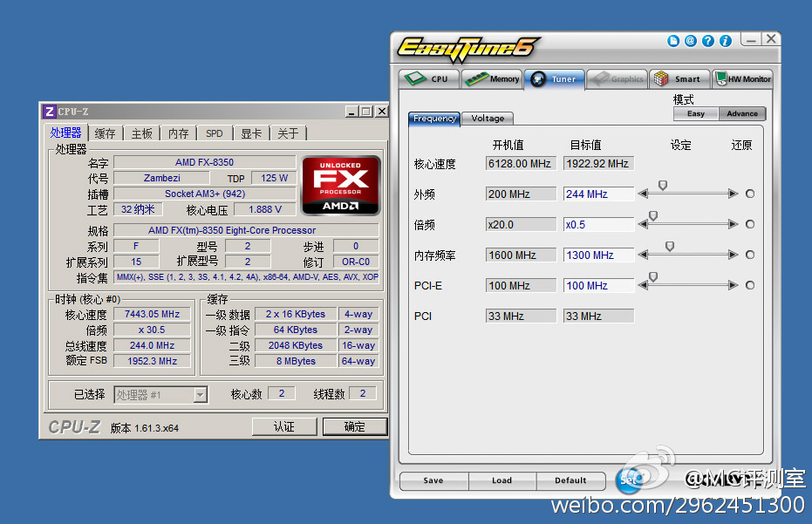Increase 倍频 with the right slider arrow

coord(734,224)
